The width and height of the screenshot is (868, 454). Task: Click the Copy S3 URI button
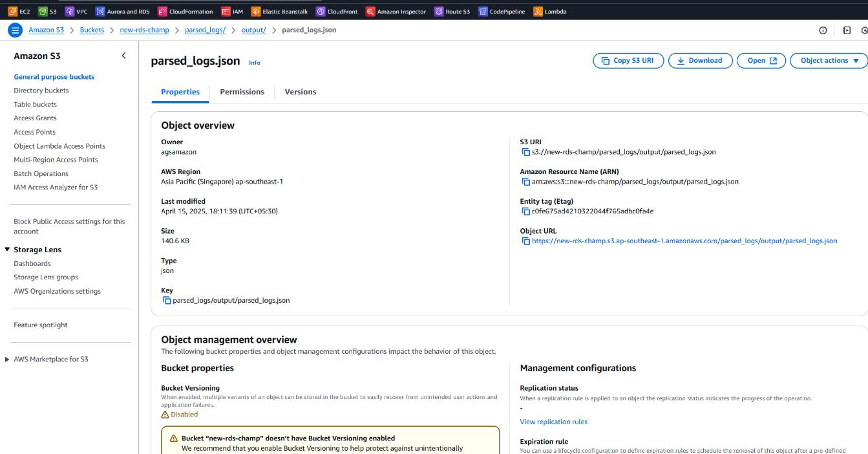(628, 61)
